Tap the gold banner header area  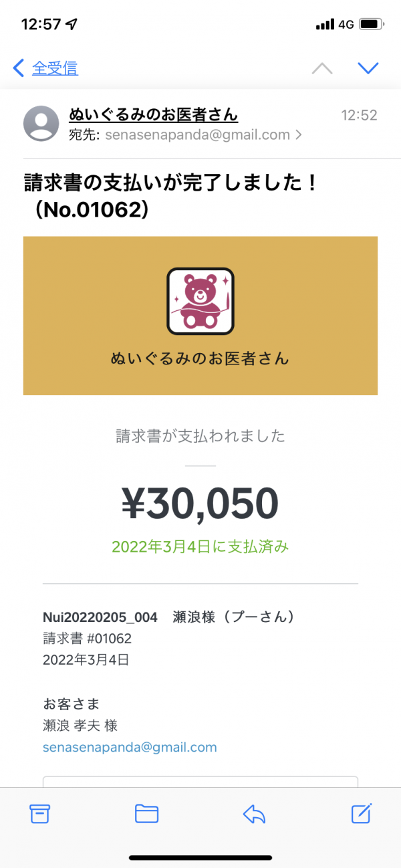[x=200, y=316]
